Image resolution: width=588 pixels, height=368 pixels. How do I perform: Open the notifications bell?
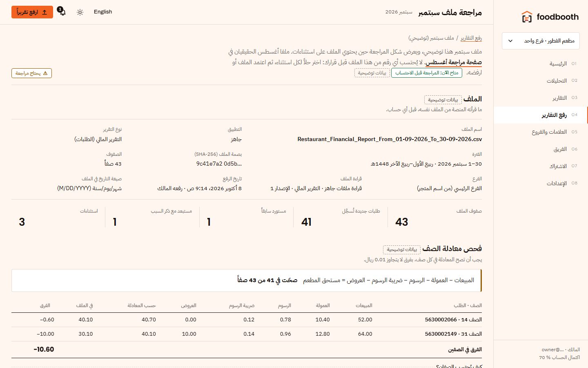click(x=62, y=11)
